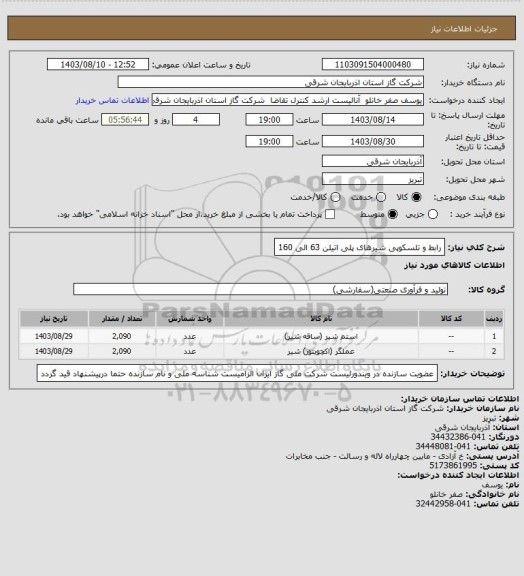Choose the جزیی purchase type radio
Screen dimensions: 524x576
pyautogui.click(x=433, y=214)
